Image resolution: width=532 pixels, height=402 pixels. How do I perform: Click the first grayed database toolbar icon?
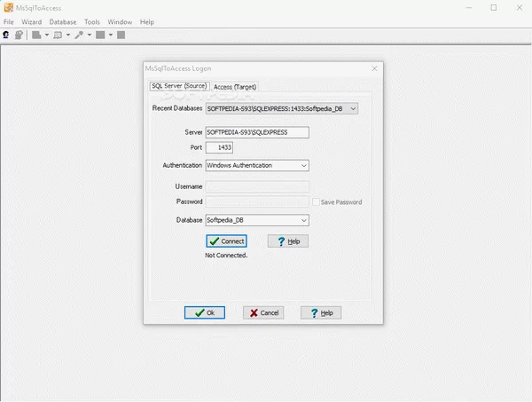click(x=36, y=35)
